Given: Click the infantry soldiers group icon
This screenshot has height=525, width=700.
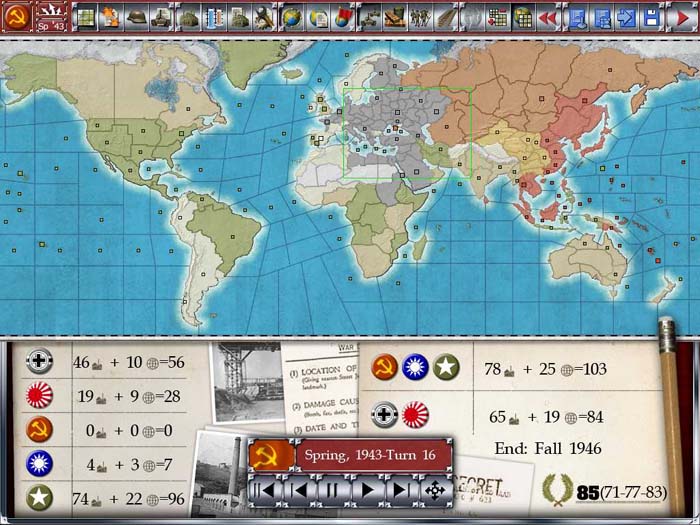Looking at the screenshot, I should click(421, 18).
